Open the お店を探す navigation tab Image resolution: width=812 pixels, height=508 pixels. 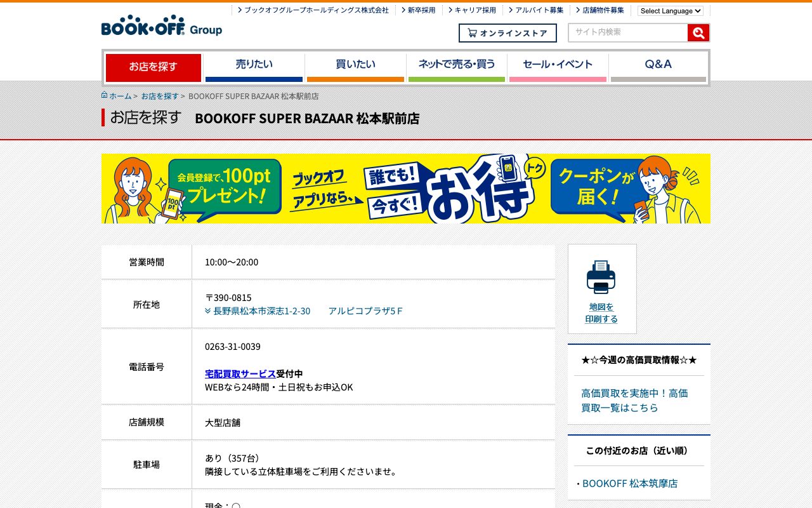(154, 67)
